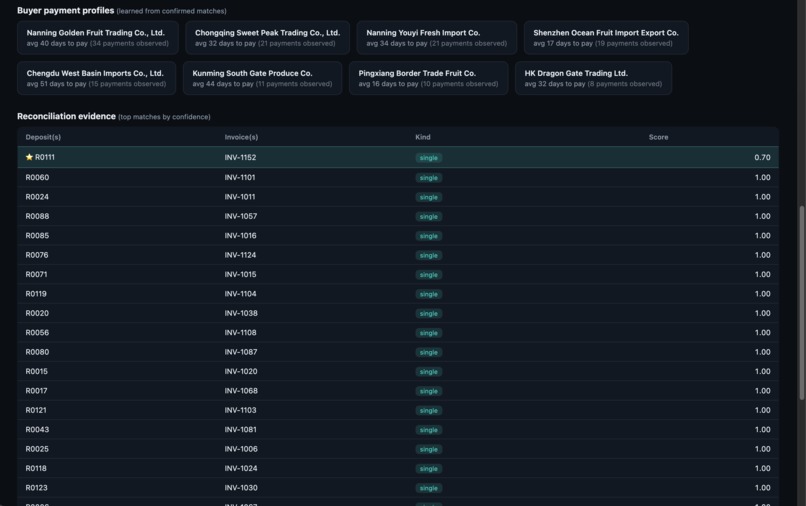This screenshot has width=806, height=506.
Task: Click invoice INV-1057
Action: pos(241,216)
